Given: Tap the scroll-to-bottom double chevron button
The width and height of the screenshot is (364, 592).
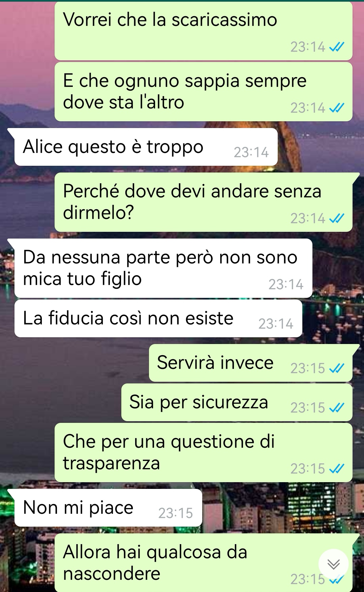Looking at the screenshot, I should pos(333,564).
